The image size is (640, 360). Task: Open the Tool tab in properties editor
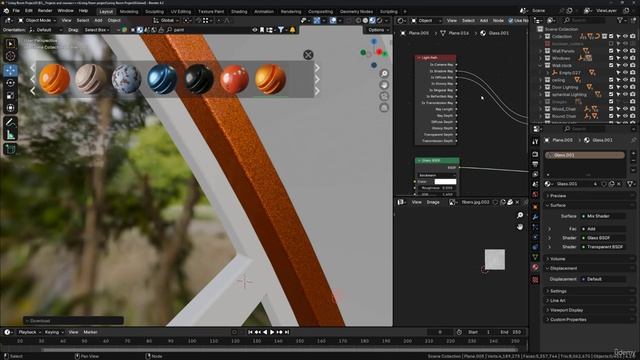pos(535,142)
